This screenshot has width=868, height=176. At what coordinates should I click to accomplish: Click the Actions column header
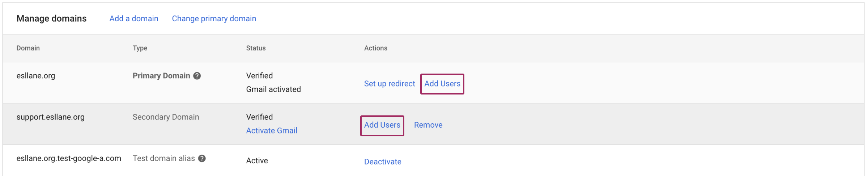point(376,48)
